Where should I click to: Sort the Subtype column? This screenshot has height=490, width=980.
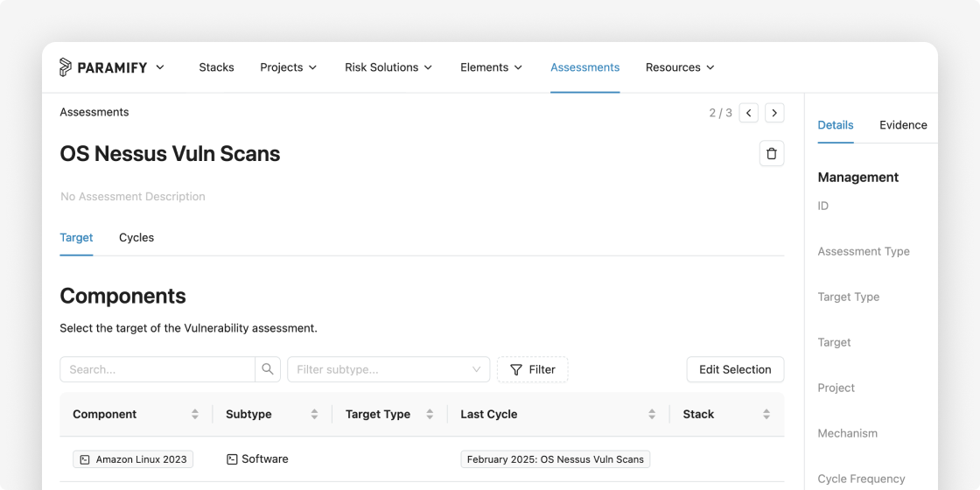click(314, 415)
